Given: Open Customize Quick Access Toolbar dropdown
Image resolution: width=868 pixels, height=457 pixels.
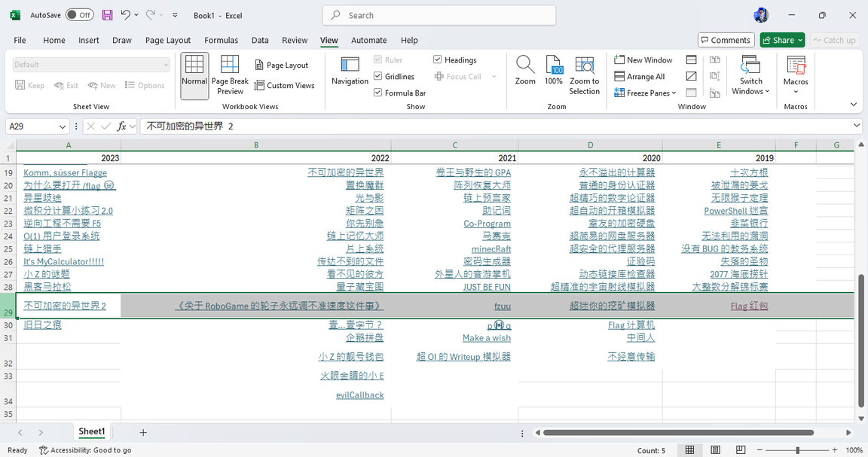Looking at the screenshot, I should click(x=175, y=16).
